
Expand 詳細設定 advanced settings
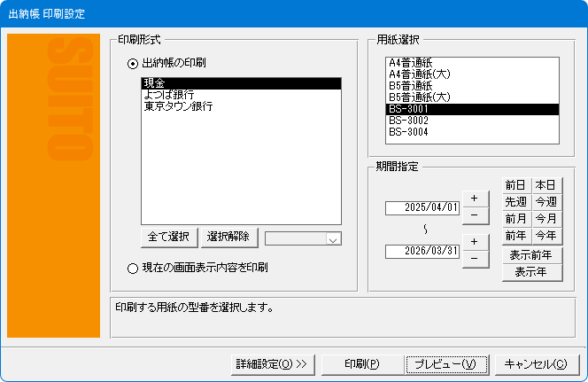(x=270, y=364)
